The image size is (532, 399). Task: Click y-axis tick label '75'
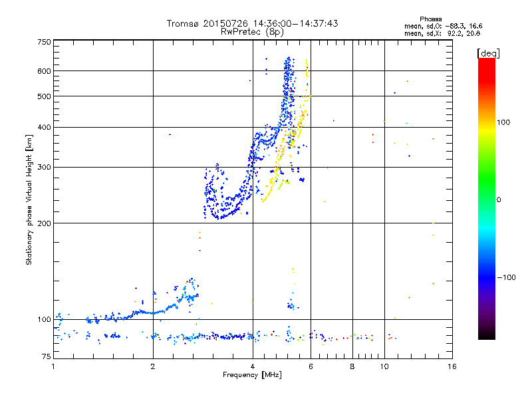[x=47, y=356]
